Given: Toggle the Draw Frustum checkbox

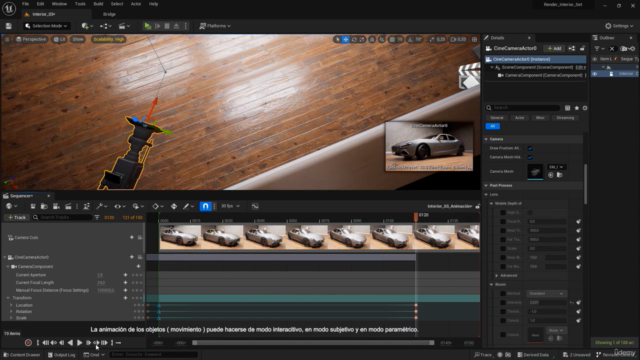Looking at the screenshot, I should click(530, 148).
